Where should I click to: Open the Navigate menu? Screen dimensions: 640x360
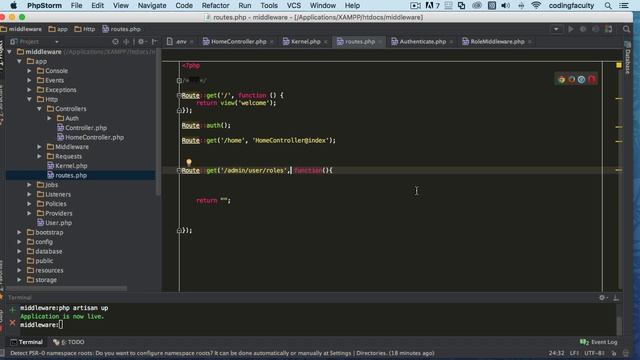[152, 6]
